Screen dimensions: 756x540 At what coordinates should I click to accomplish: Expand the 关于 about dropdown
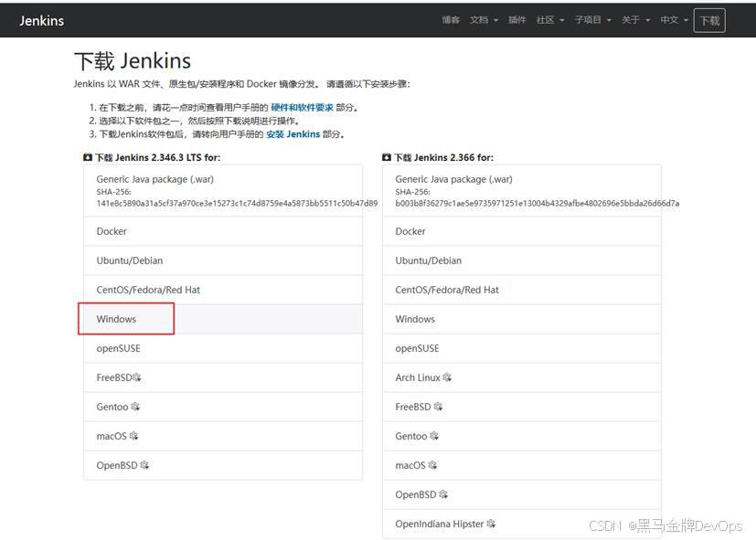(x=636, y=20)
